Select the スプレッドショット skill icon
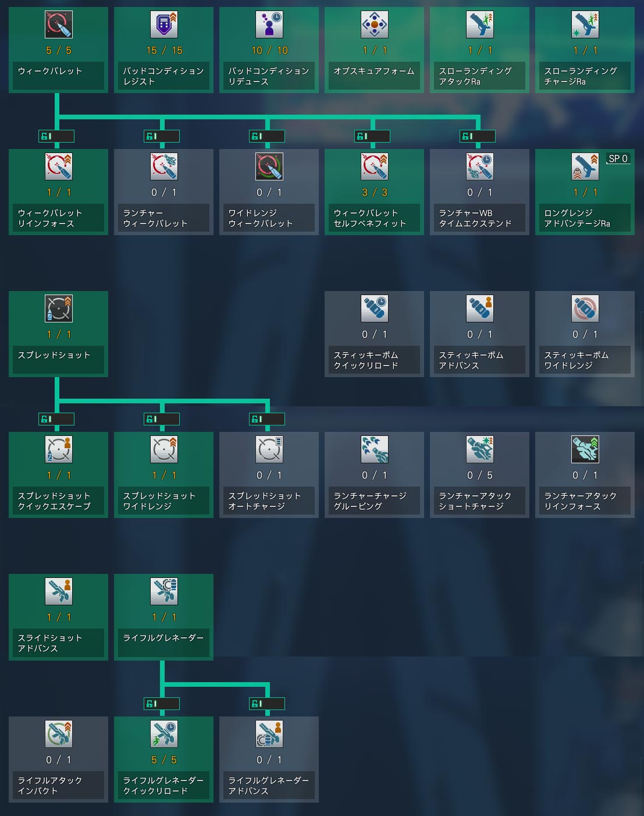Screen dimensions: 644x816 click(x=58, y=308)
